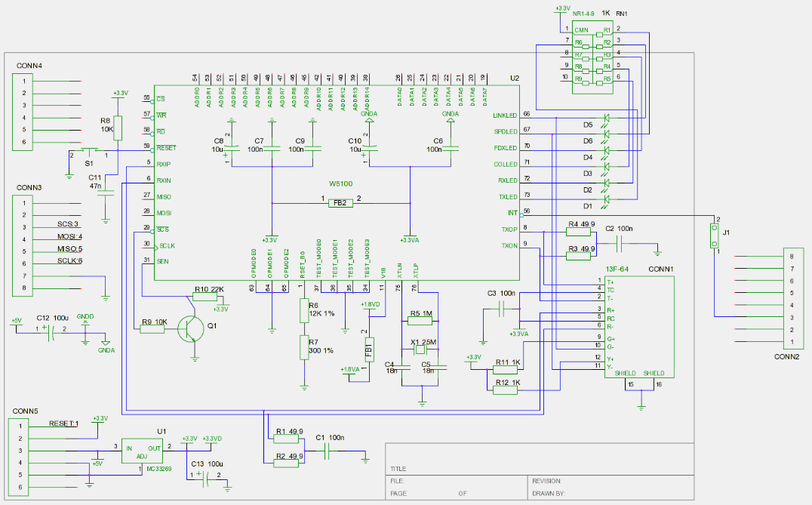Click the MC33269 part name
This screenshot has height=505, width=812.
click(x=159, y=469)
